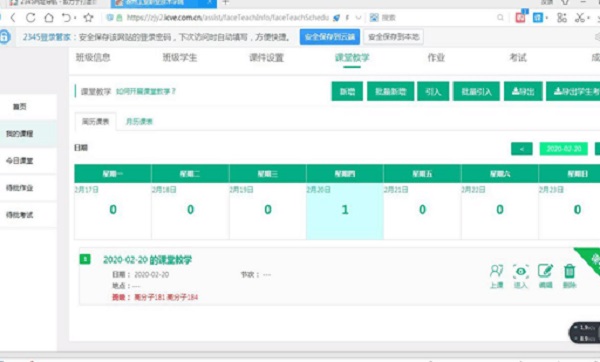Screen dimensions: 600x362
Task: Click the 星期四 column header
Action: click(345, 174)
